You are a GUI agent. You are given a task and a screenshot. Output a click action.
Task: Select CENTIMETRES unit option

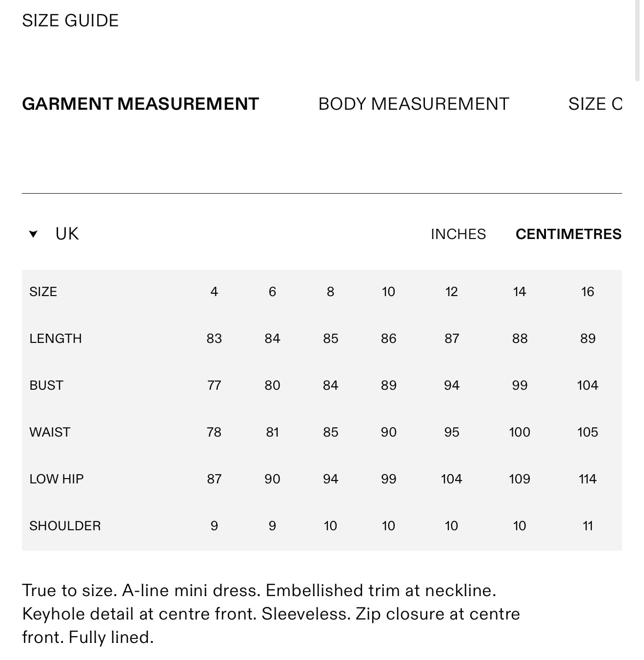[568, 234]
